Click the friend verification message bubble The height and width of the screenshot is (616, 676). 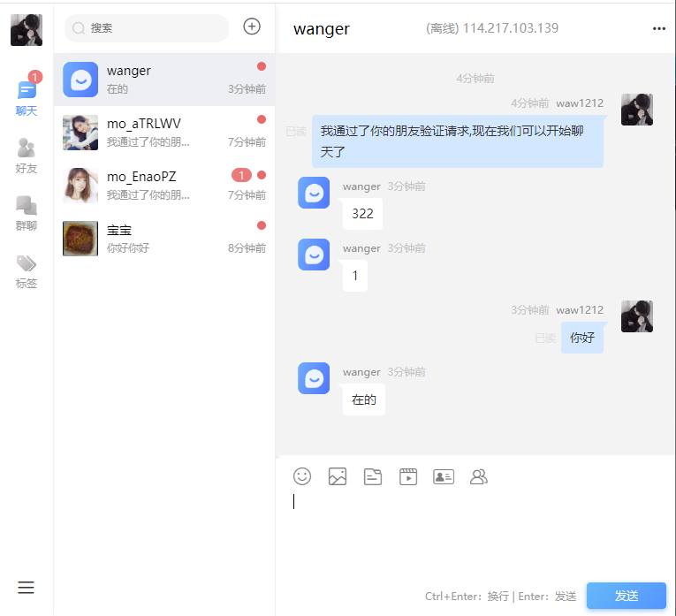click(x=458, y=141)
